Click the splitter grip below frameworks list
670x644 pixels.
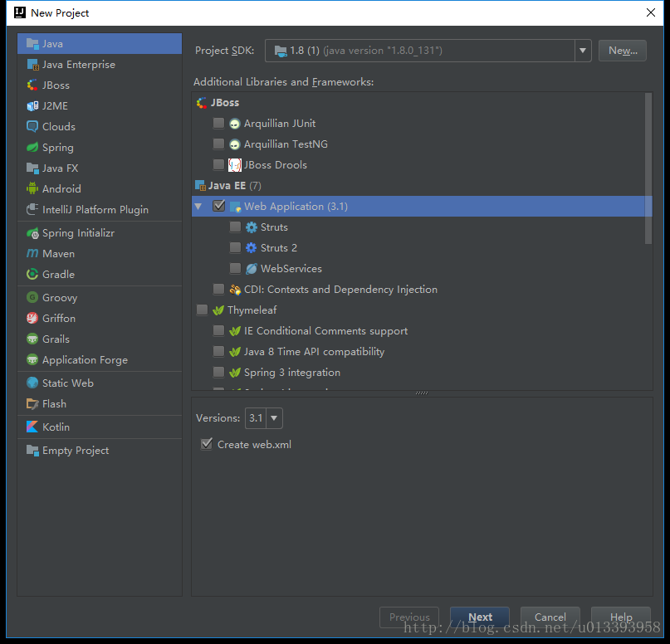(x=422, y=393)
